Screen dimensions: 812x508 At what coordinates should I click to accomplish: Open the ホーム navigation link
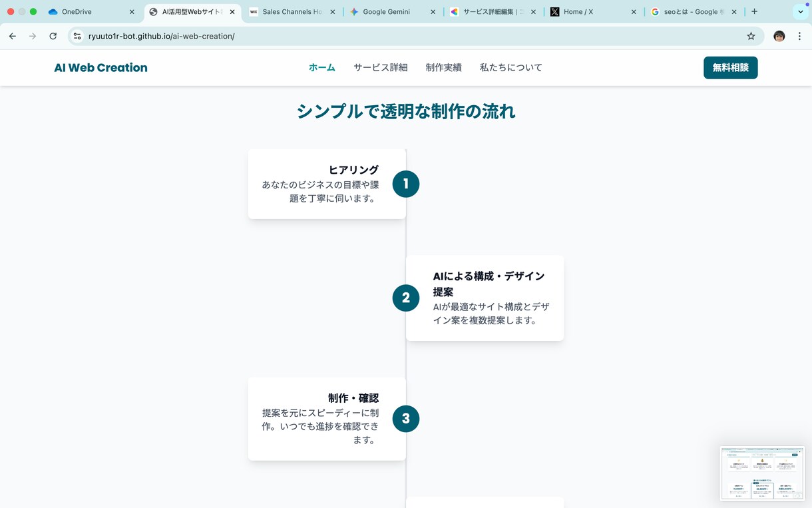(322, 67)
